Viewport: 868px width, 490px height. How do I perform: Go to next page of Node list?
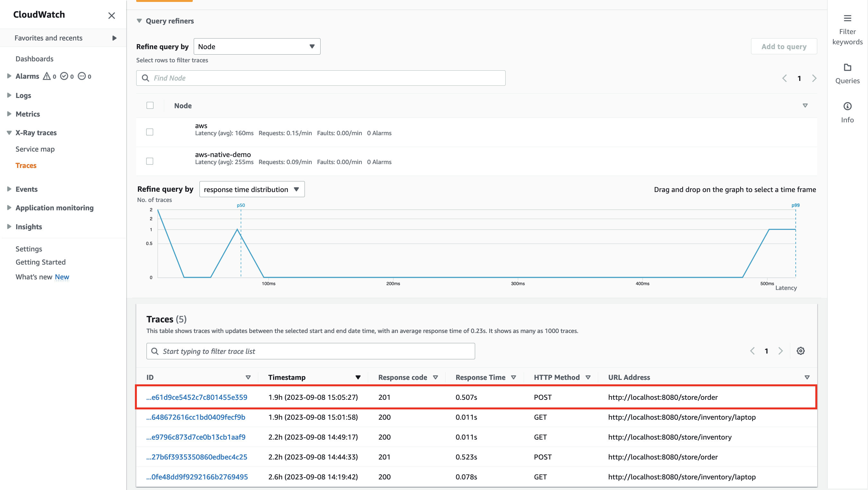tap(814, 78)
